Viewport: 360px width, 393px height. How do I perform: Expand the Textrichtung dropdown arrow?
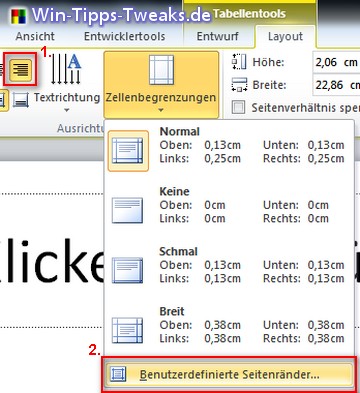(67, 110)
